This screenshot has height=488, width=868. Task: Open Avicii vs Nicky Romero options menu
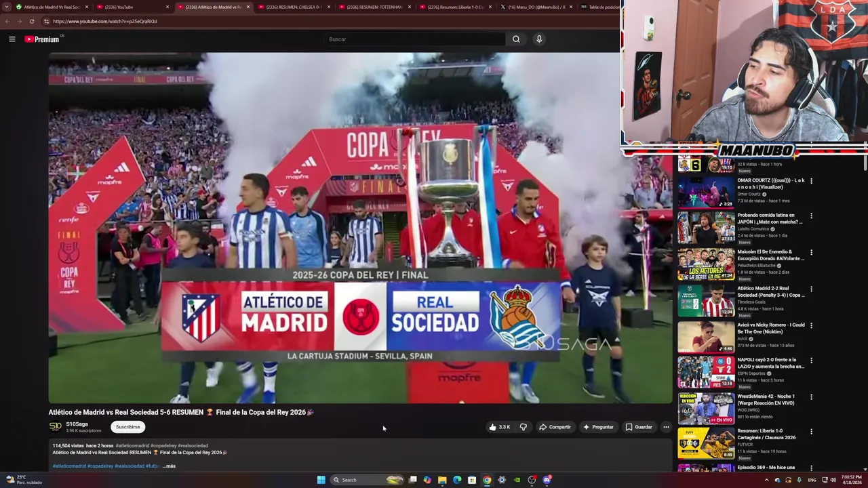(811, 325)
